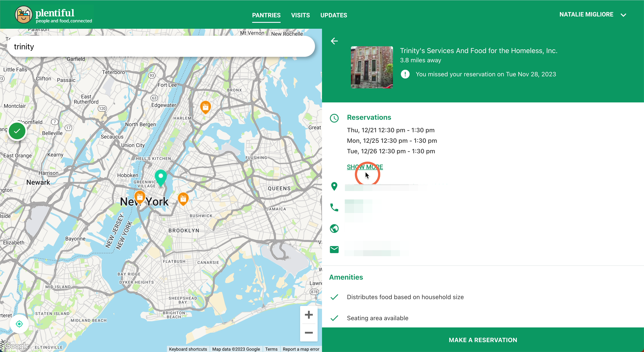Click Report a map error
This screenshot has width=644, height=352.
pyautogui.click(x=301, y=349)
